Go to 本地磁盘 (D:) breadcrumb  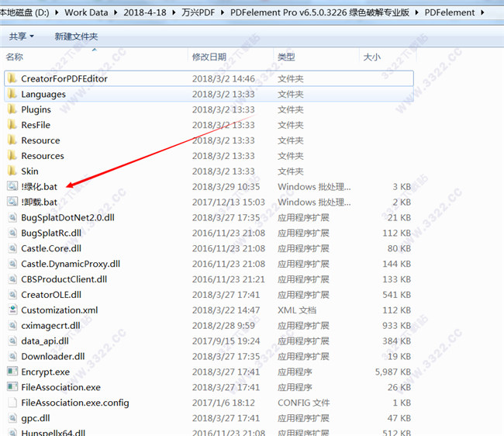(x=25, y=12)
